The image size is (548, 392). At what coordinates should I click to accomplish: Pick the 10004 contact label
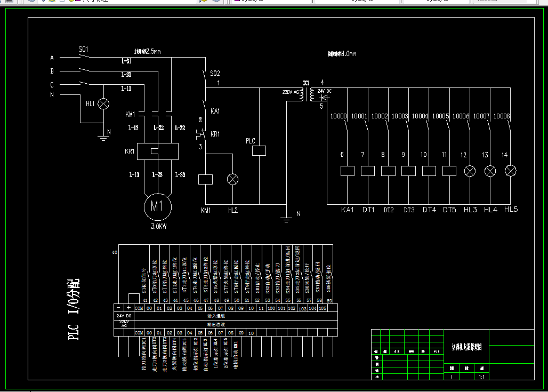click(420, 116)
